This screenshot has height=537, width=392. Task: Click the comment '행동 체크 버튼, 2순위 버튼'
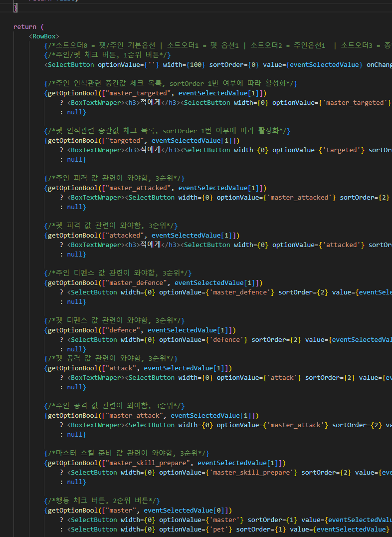[102, 501]
